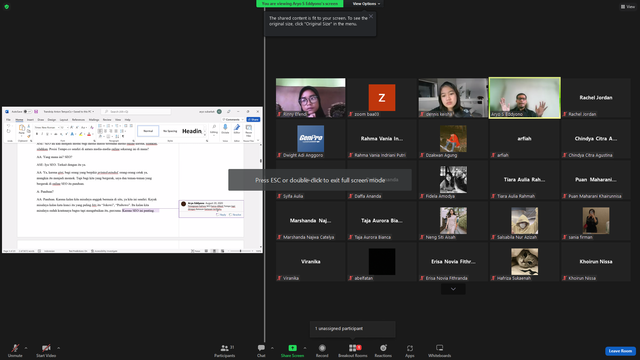
Task: Select the Dictate microphone in Word ribbon
Action: (225, 129)
